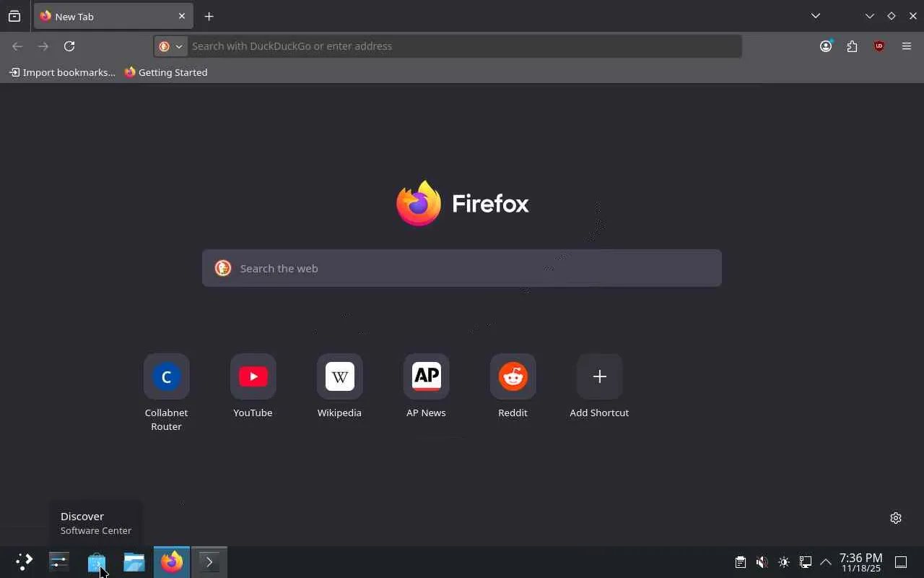This screenshot has width=924, height=578.
Task: Open the Collabnet Router shortcut
Action: [x=166, y=392]
